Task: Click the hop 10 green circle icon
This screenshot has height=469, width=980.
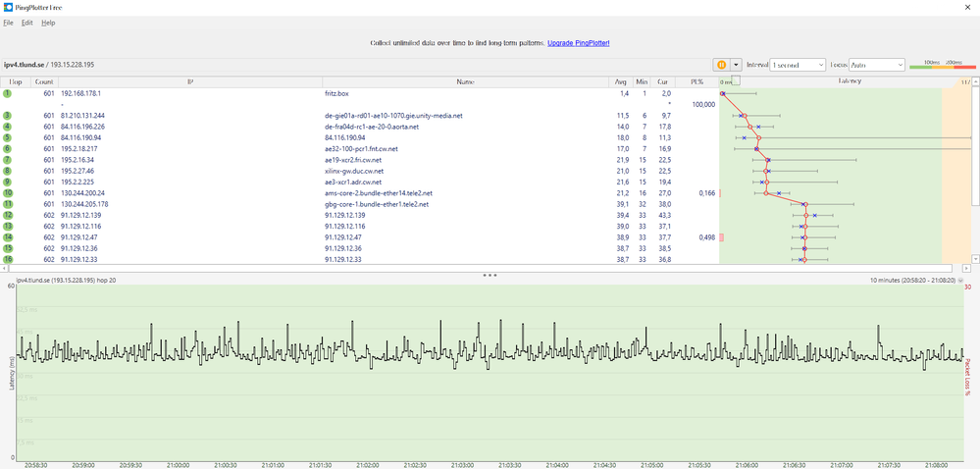Action: (7, 193)
